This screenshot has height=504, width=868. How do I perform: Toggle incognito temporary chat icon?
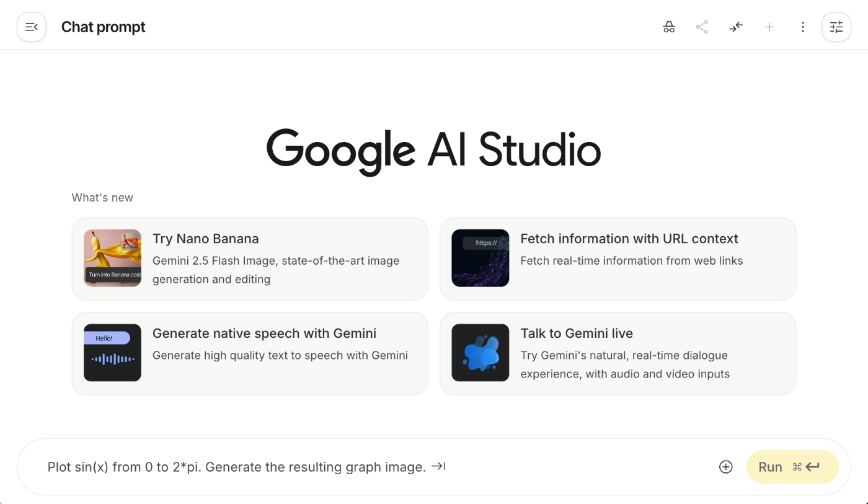[x=669, y=27]
